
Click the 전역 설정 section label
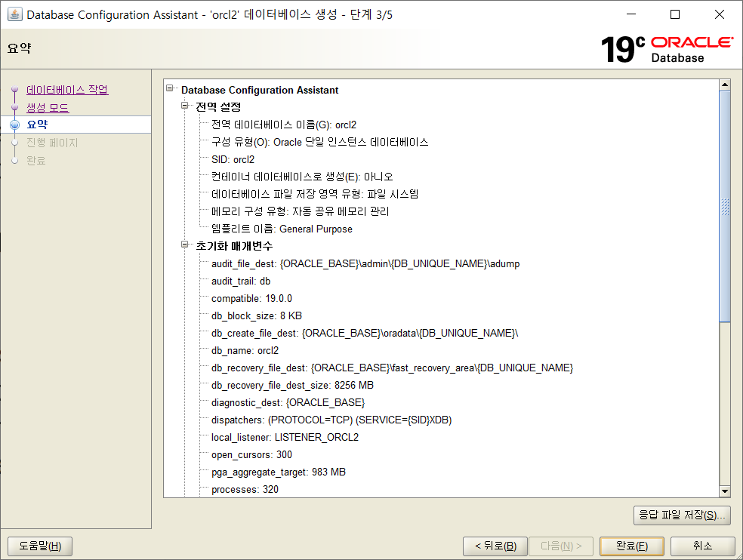218,107
